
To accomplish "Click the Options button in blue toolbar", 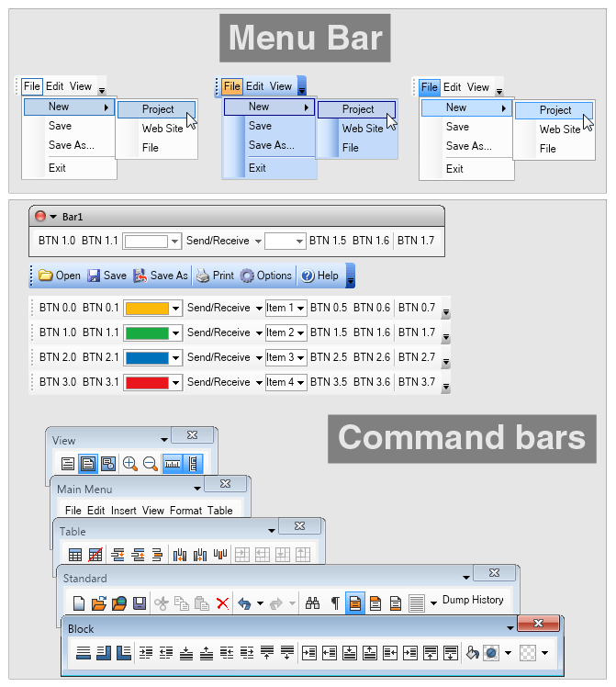I will point(266,276).
